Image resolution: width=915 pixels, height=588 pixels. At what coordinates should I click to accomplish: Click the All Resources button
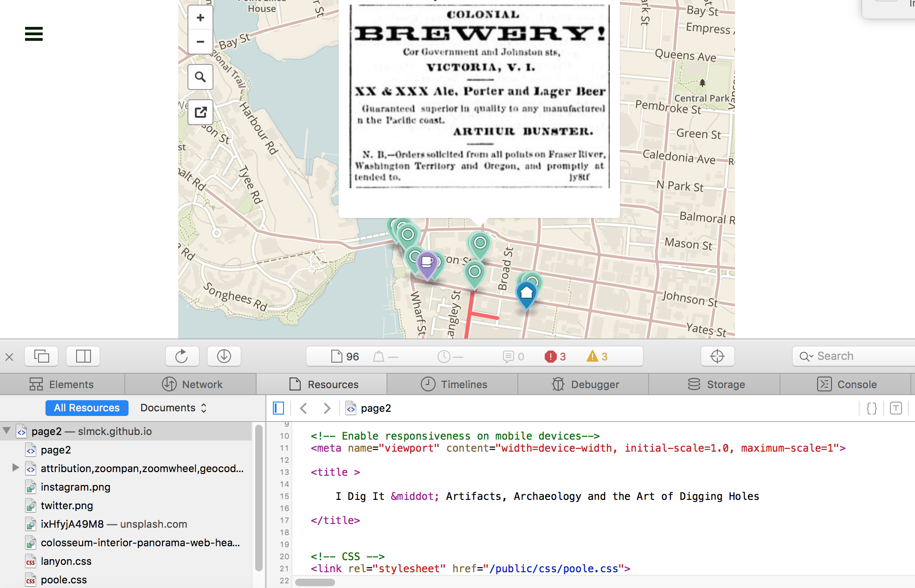click(x=87, y=408)
